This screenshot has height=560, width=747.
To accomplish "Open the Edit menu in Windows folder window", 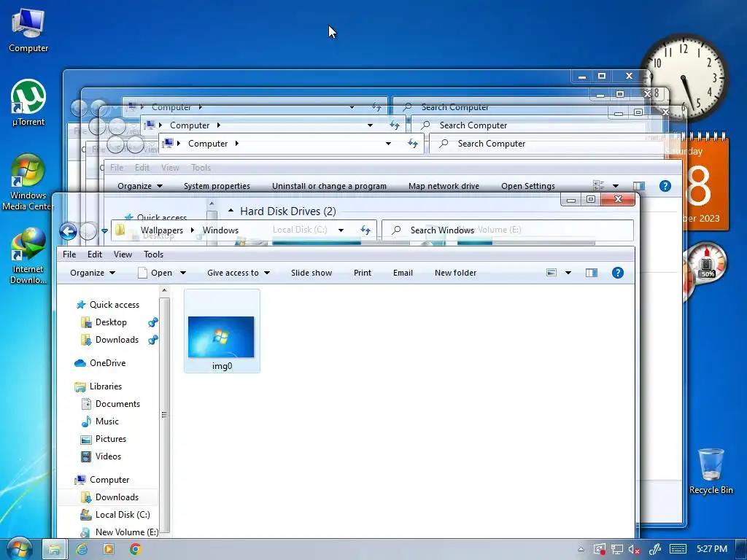I will tap(94, 254).
